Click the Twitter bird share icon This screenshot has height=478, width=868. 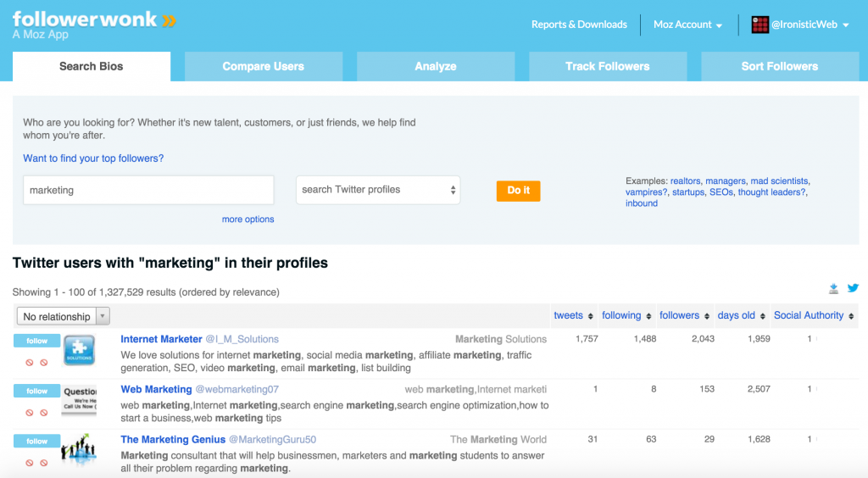coord(853,287)
